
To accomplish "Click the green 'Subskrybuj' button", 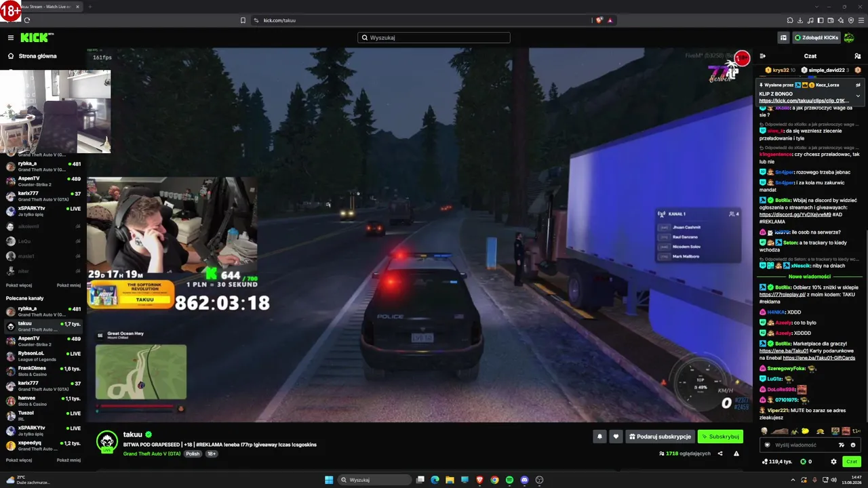I will pyautogui.click(x=720, y=437).
